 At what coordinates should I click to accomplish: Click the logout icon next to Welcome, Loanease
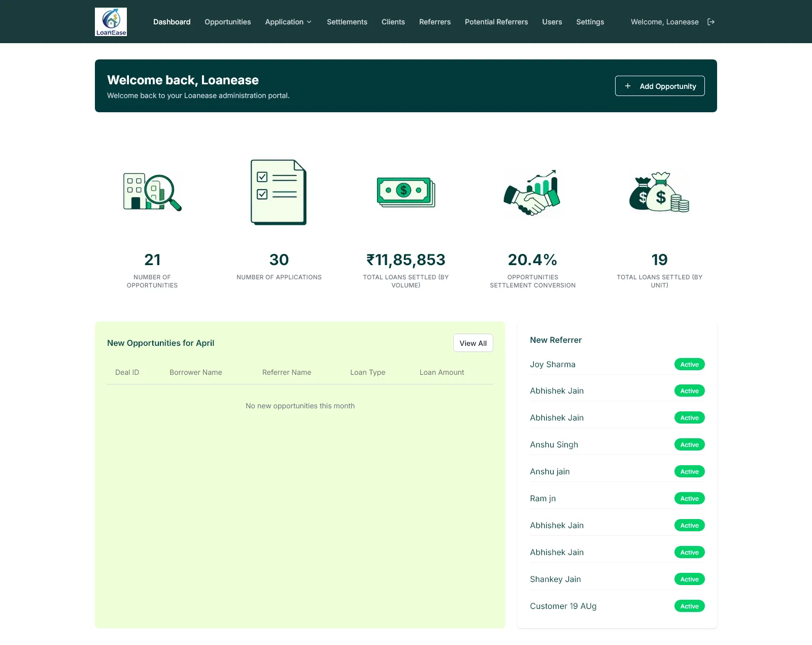click(x=710, y=22)
